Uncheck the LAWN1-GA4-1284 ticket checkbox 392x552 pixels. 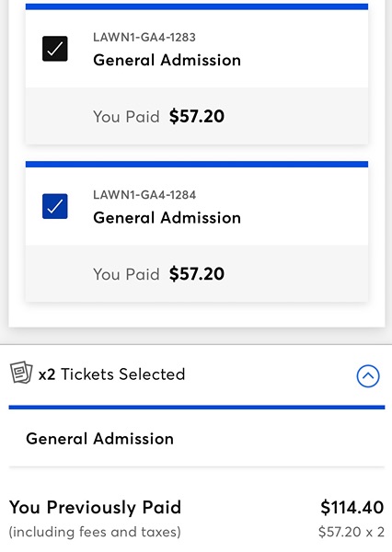click(55, 206)
